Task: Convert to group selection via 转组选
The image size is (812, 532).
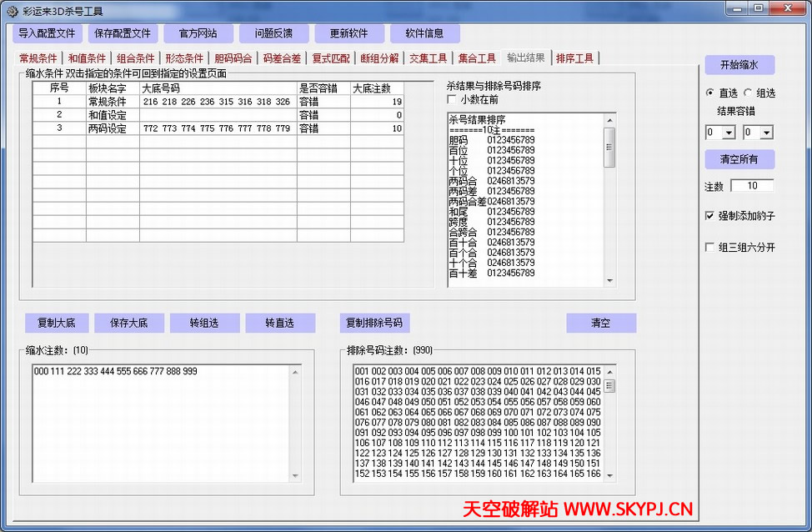Action: [x=205, y=323]
